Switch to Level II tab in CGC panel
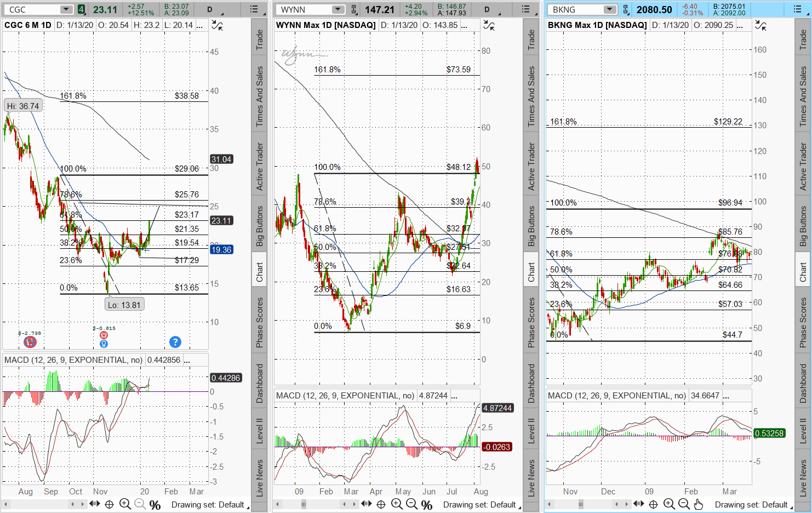Screen dimensions: 812x513 [260, 430]
